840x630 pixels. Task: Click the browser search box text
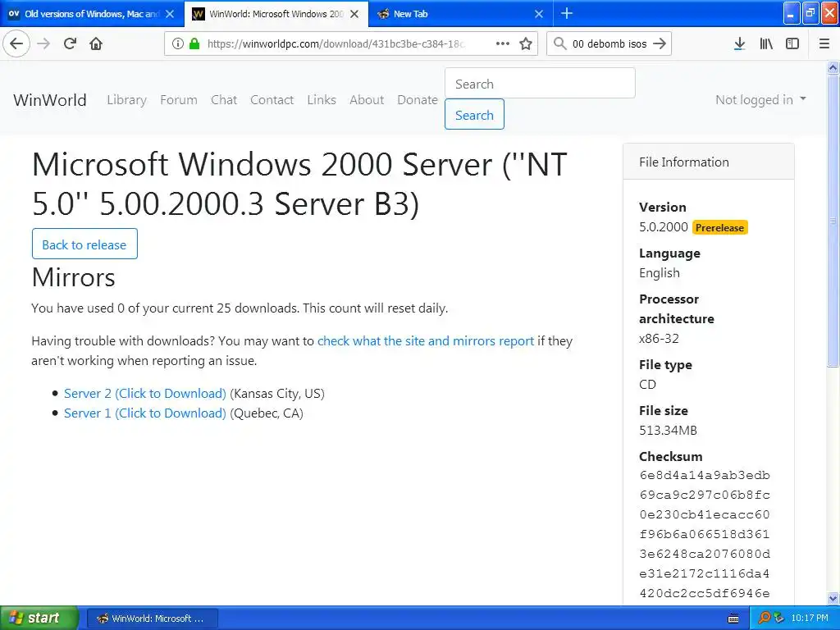[x=609, y=43]
